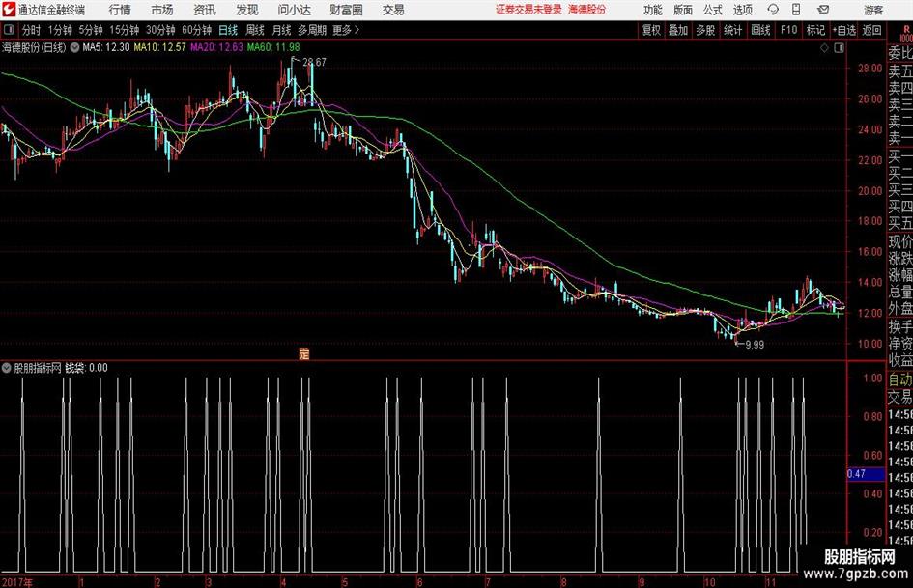This screenshot has height=588, width=913.
Task: Expand the 海德股份 main chart indicator dropdown
Action: click(75, 47)
